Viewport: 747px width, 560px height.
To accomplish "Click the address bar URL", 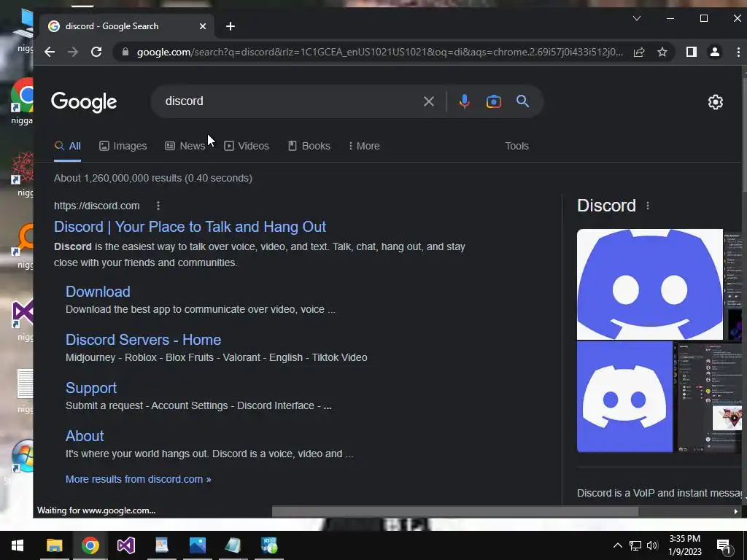I will 379,52.
